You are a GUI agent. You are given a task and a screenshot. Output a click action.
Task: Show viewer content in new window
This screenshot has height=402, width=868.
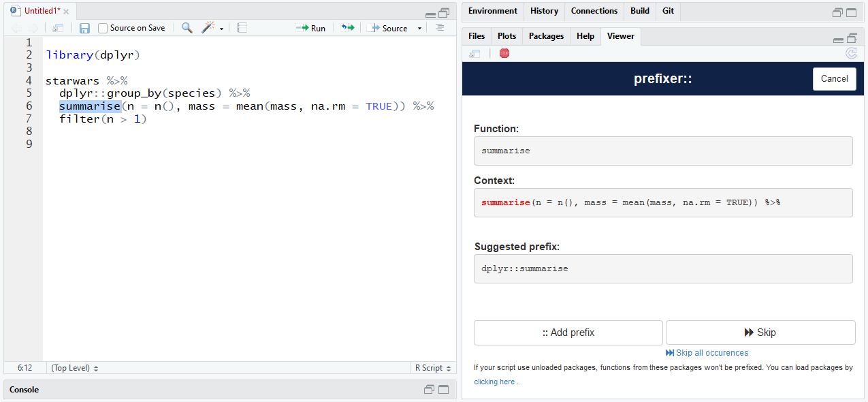(x=475, y=53)
